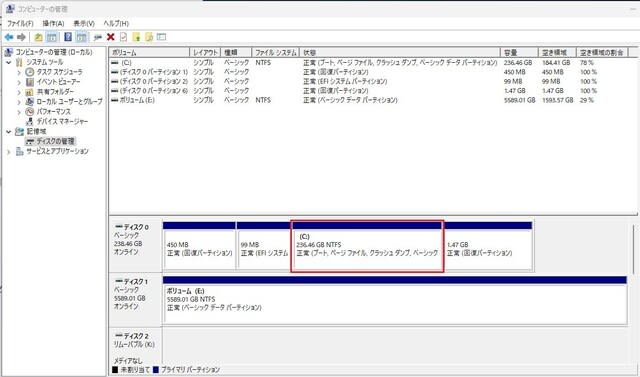
Task: Collapse the システム ツール tree node
Action: (9, 62)
